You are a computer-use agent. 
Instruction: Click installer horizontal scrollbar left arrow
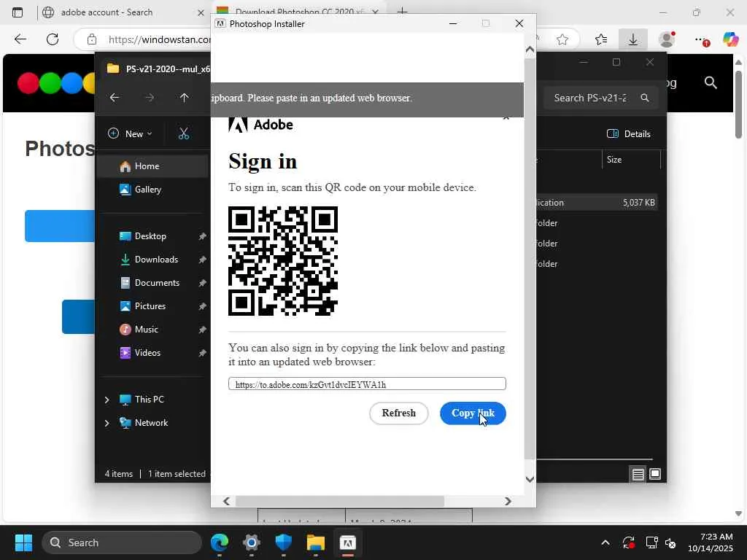pyautogui.click(x=227, y=501)
